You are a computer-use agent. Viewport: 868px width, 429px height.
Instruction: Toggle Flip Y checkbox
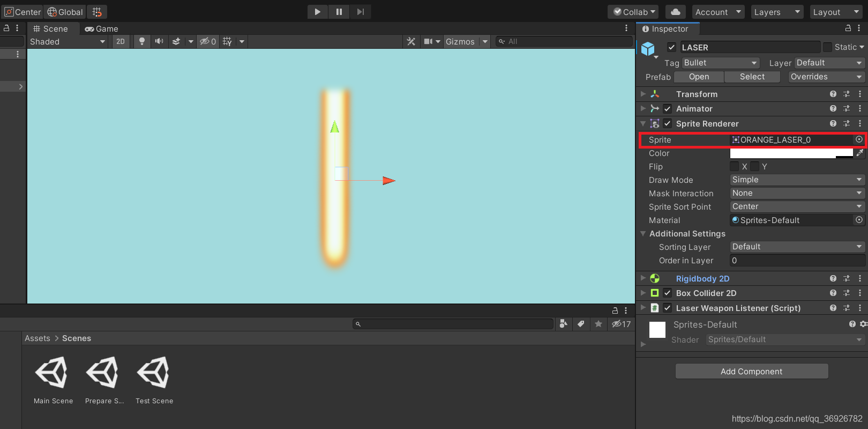coord(754,166)
